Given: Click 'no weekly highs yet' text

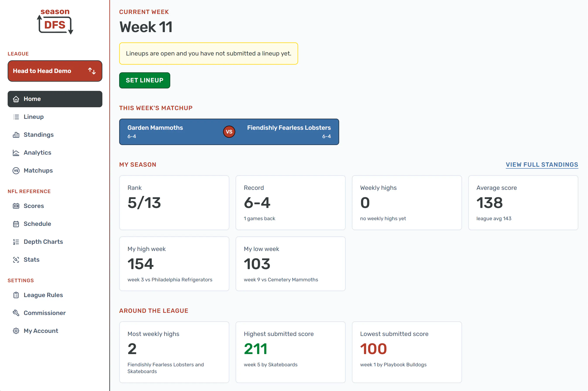Looking at the screenshot, I should pos(383,219).
